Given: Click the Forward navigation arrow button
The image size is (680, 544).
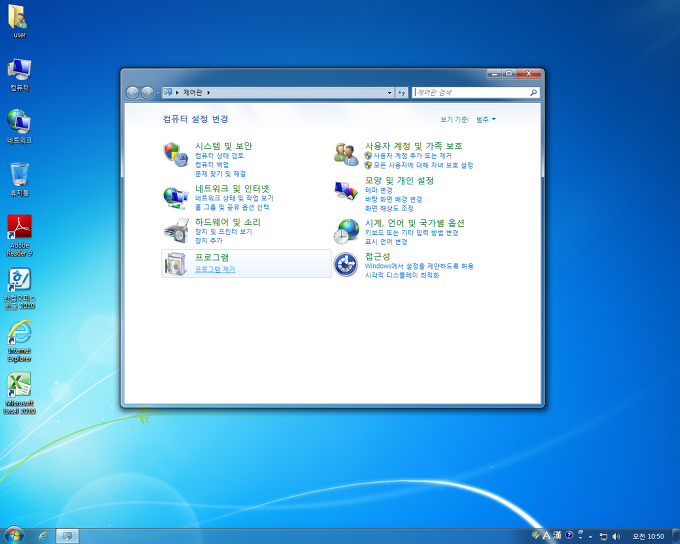Looking at the screenshot, I should click(x=147, y=92).
